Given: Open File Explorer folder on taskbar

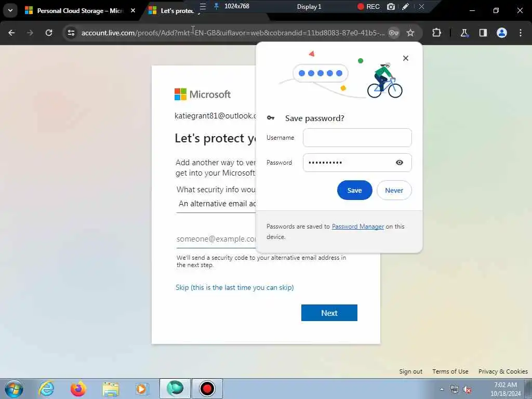Looking at the screenshot, I should pyautogui.click(x=111, y=389).
